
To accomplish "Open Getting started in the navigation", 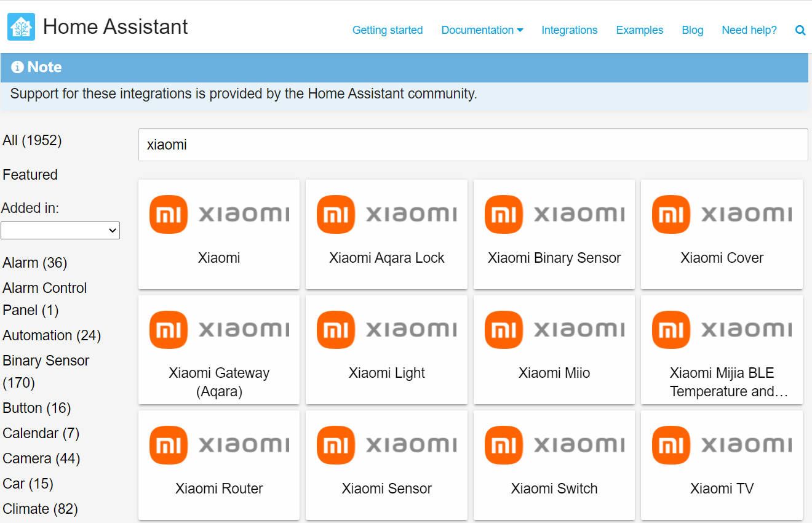I will (388, 30).
